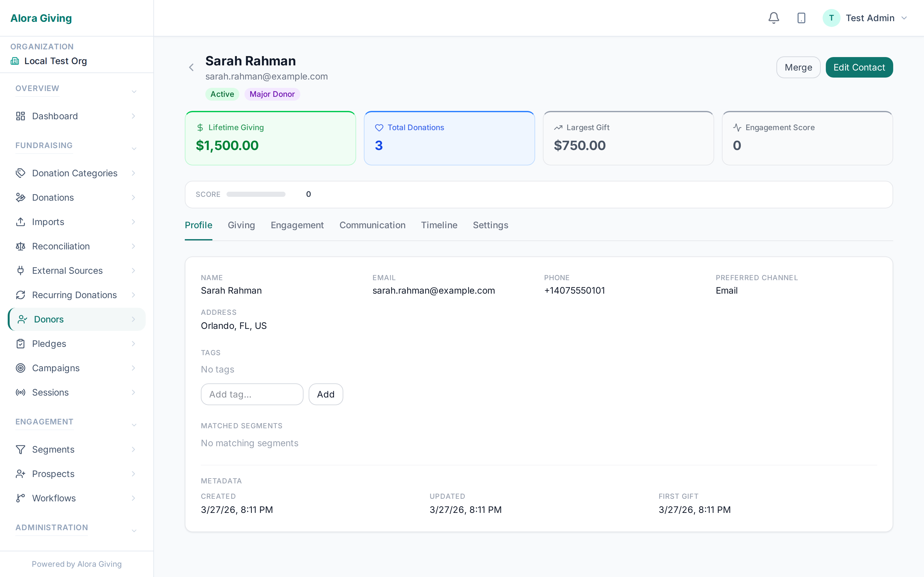Viewport: 924px width, 577px height.
Task: Click the Segments funnel icon
Action: 21,449
